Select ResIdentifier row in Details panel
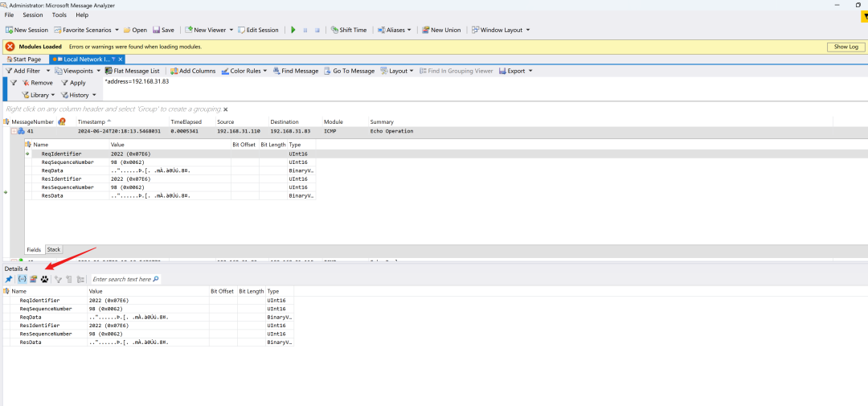Screen dimensions: 868x406 tap(149, 325)
